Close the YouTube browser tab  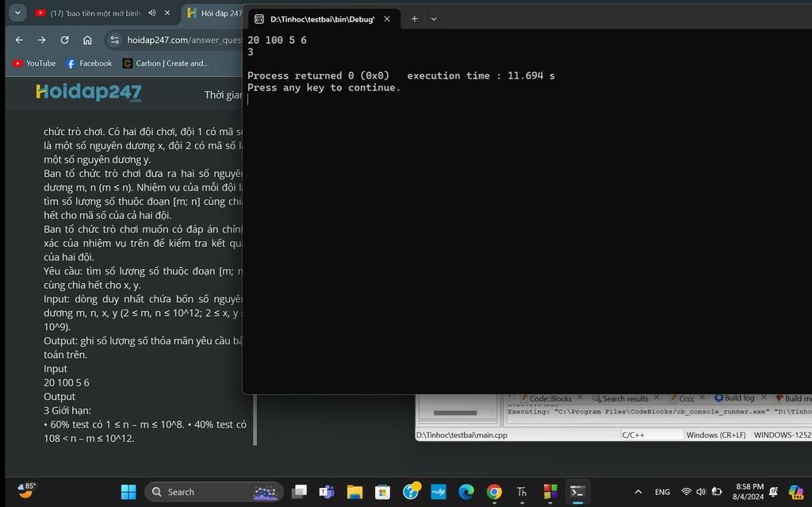point(167,13)
